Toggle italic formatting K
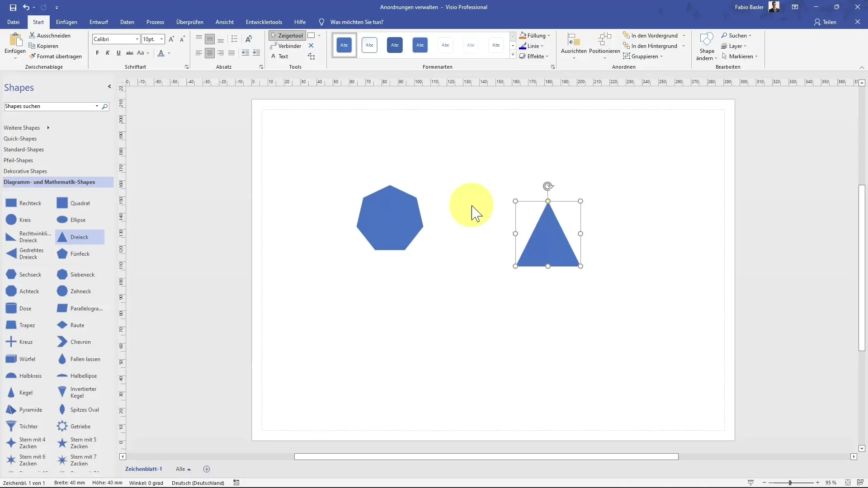 108,53
